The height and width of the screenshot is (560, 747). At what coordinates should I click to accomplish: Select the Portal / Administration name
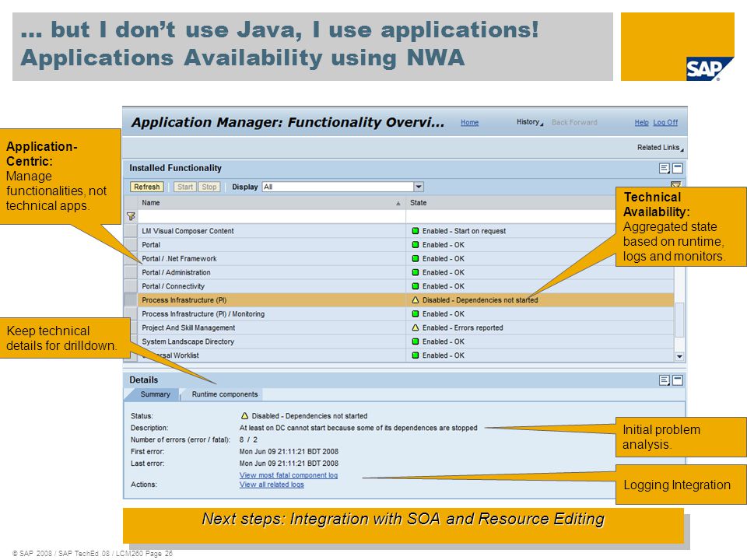point(176,272)
